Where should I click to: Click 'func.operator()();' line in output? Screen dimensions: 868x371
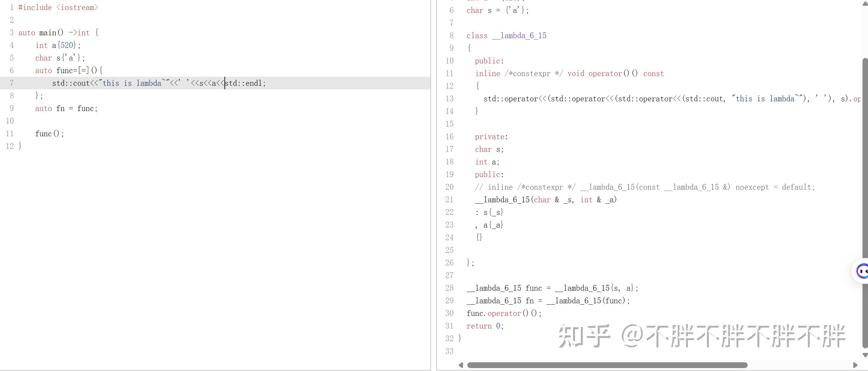[504, 313]
